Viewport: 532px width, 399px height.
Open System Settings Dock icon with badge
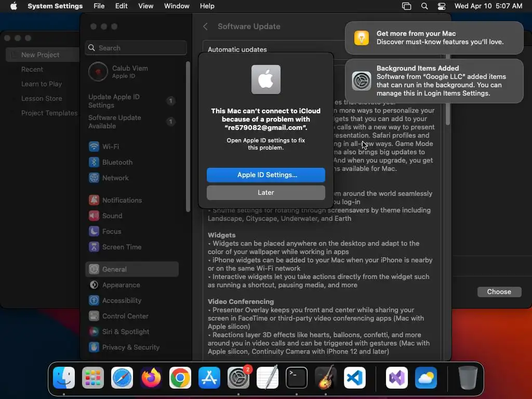(238, 378)
